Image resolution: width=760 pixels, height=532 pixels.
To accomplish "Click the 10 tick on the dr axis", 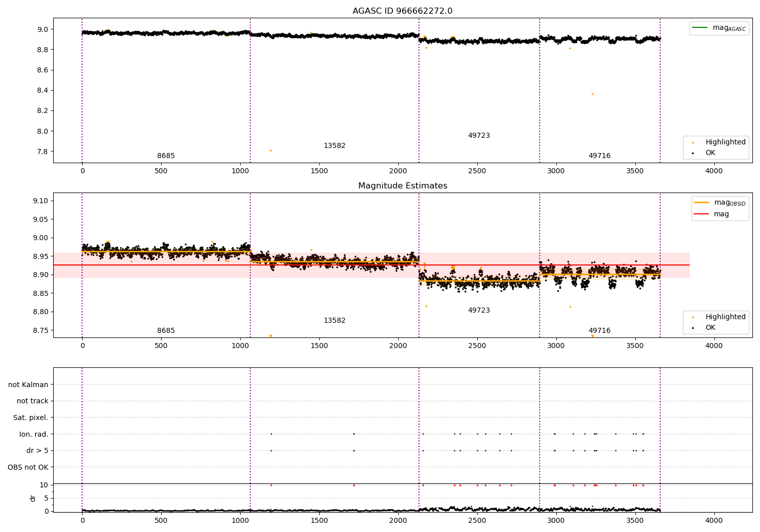I will (44, 485).
